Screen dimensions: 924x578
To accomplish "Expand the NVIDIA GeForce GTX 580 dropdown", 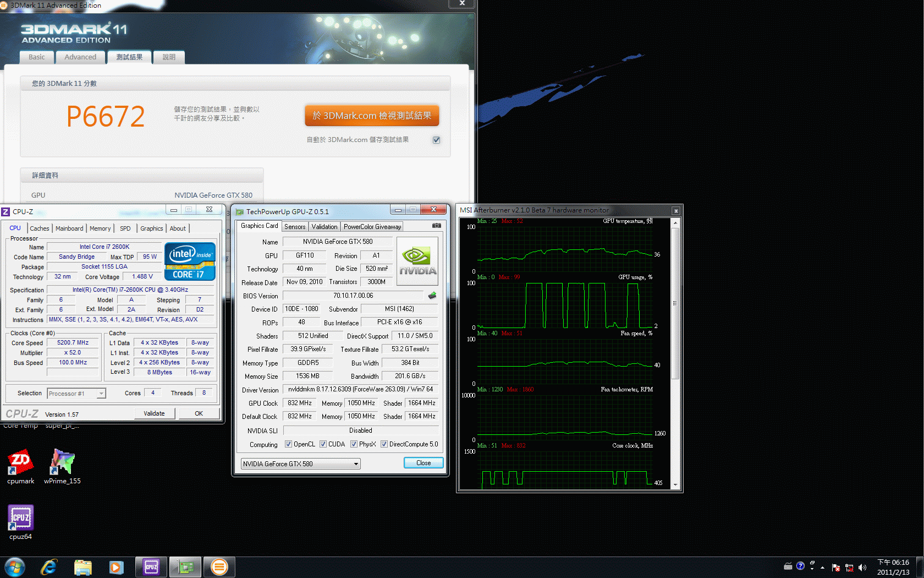I will tap(356, 464).
